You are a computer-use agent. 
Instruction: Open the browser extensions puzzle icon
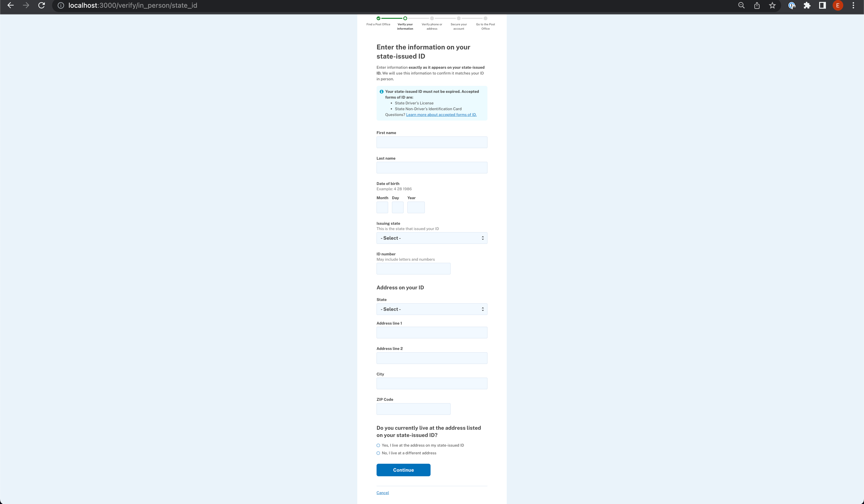(x=807, y=6)
